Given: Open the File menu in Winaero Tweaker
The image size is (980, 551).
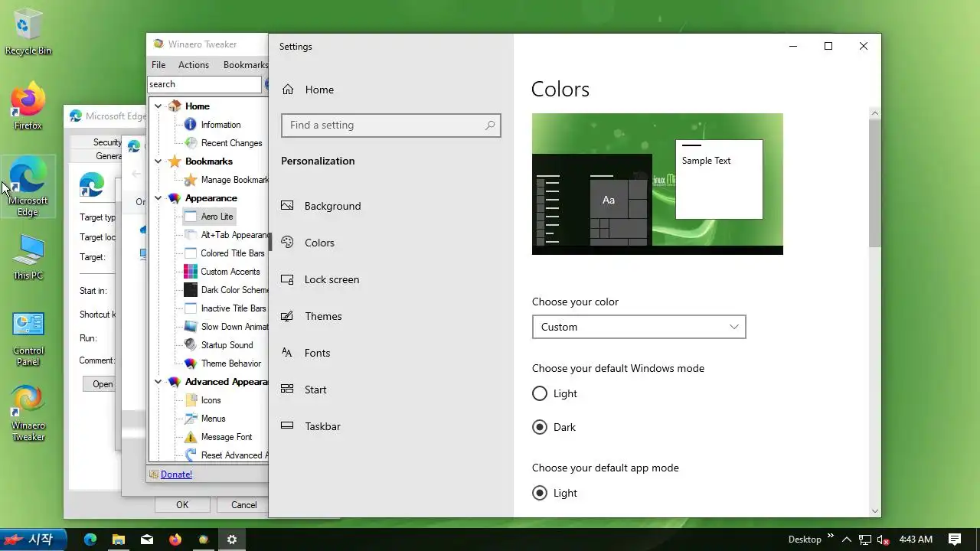Looking at the screenshot, I should pyautogui.click(x=158, y=65).
